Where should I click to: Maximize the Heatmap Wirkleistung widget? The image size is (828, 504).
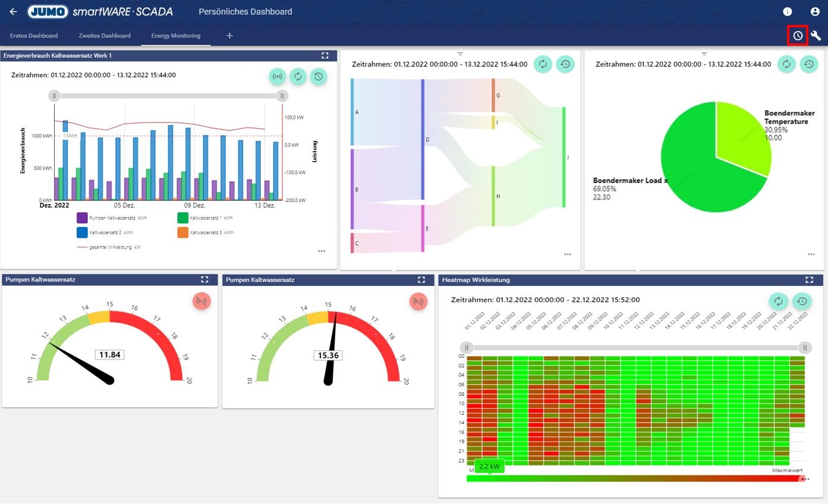click(809, 279)
